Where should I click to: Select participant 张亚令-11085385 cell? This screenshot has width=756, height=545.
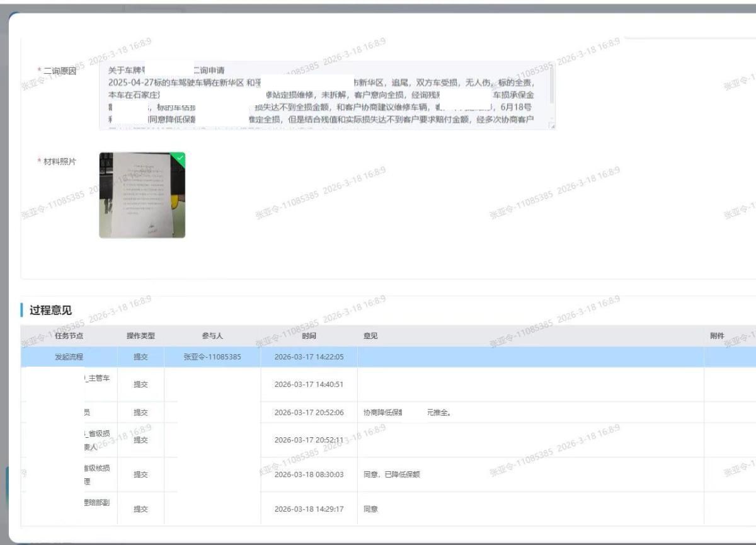212,357
